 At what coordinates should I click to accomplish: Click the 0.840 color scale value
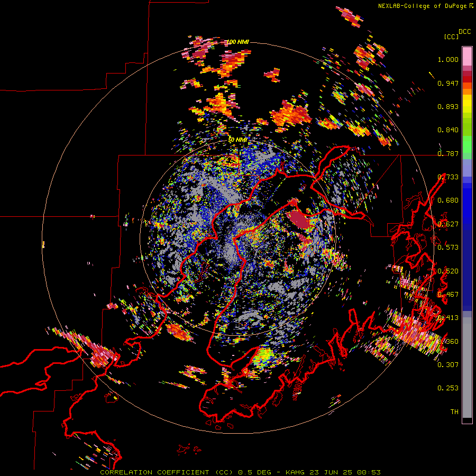click(x=448, y=130)
